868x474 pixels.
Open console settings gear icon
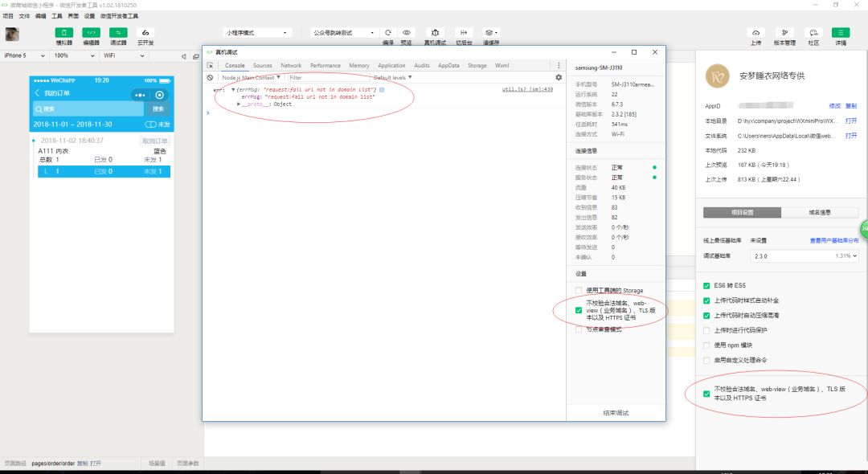(559, 77)
